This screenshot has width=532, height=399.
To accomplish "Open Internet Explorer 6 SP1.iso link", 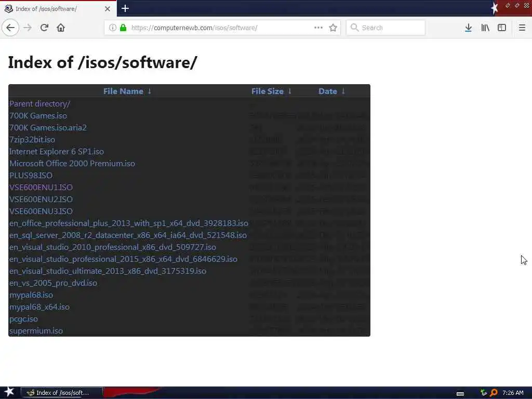I will coord(56,152).
